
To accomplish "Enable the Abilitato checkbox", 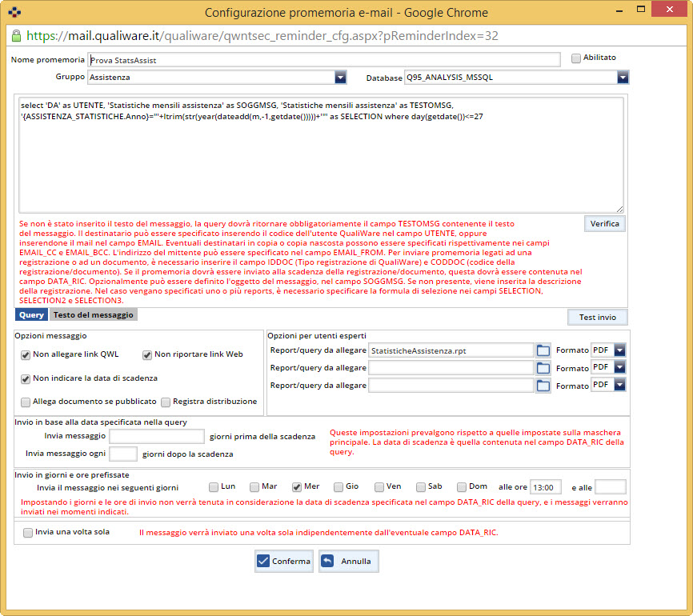I will click(x=576, y=58).
